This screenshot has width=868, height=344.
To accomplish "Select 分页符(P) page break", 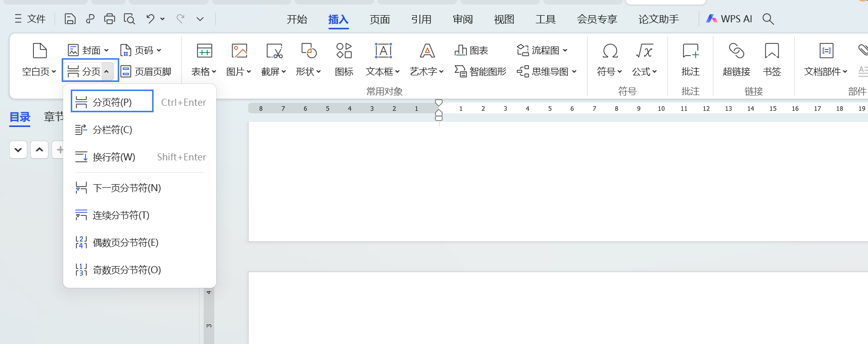I will tap(139, 102).
